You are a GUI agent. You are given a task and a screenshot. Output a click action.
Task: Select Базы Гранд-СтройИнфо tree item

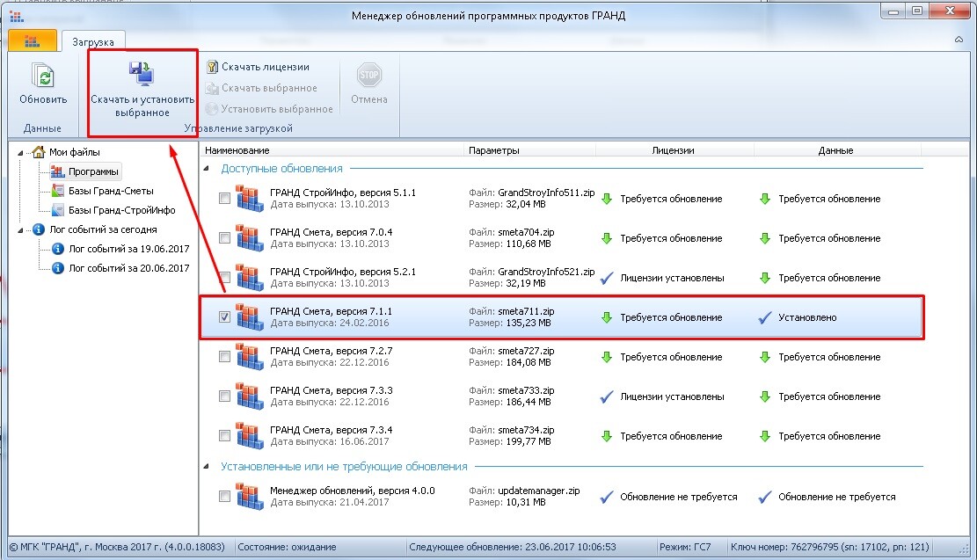pyautogui.click(x=122, y=210)
